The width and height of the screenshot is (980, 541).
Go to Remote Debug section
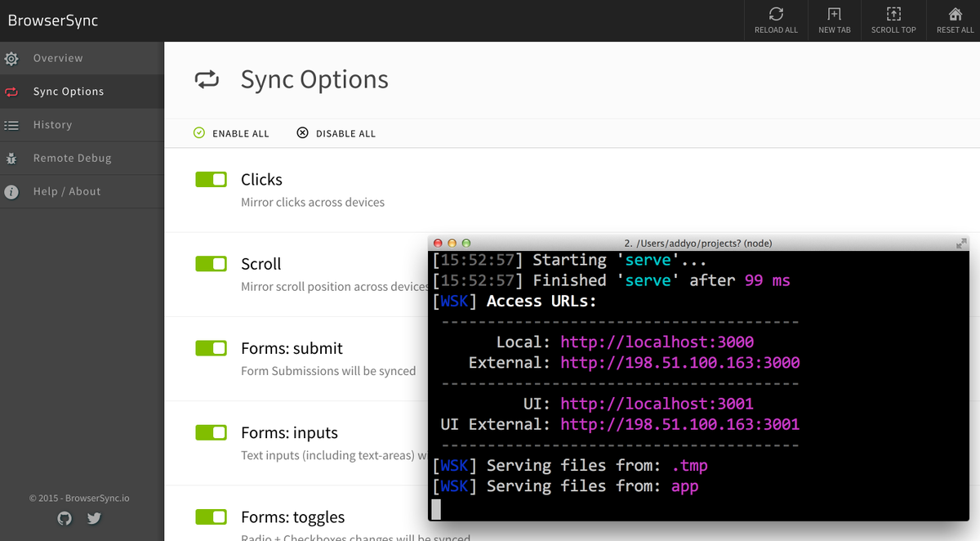coord(82,159)
